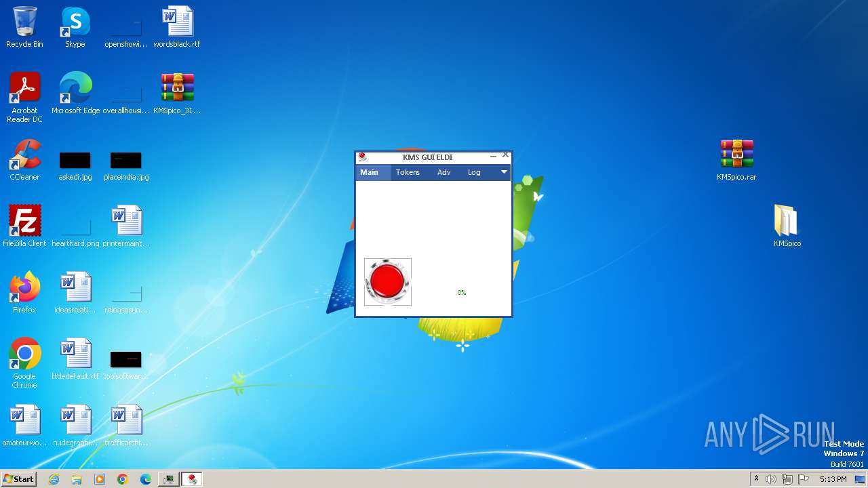The width and height of the screenshot is (868, 488).
Task: Minimize the KMS GUI ELDI window
Action: pos(493,157)
